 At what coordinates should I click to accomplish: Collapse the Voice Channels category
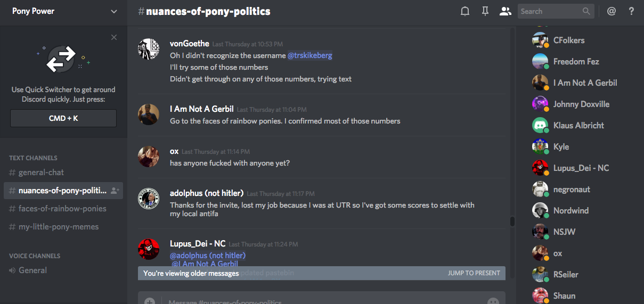pyautogui.click(x=35, y=256)
